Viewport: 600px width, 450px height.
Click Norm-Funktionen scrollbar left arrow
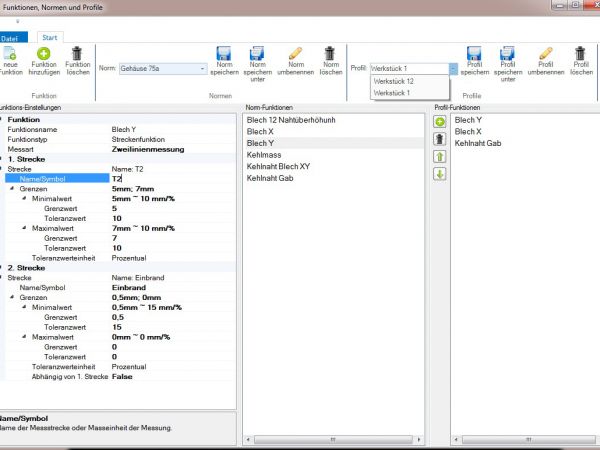248,439
